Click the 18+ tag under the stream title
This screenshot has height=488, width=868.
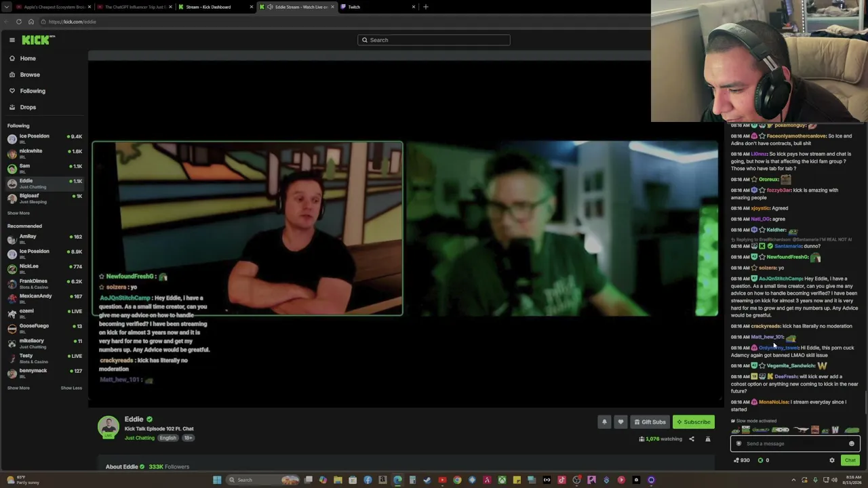click(x=188, y=438)
